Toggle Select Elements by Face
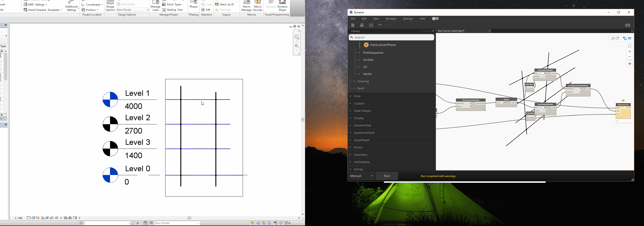Viewport: 644px width, 226px height. tap(270, 223)
